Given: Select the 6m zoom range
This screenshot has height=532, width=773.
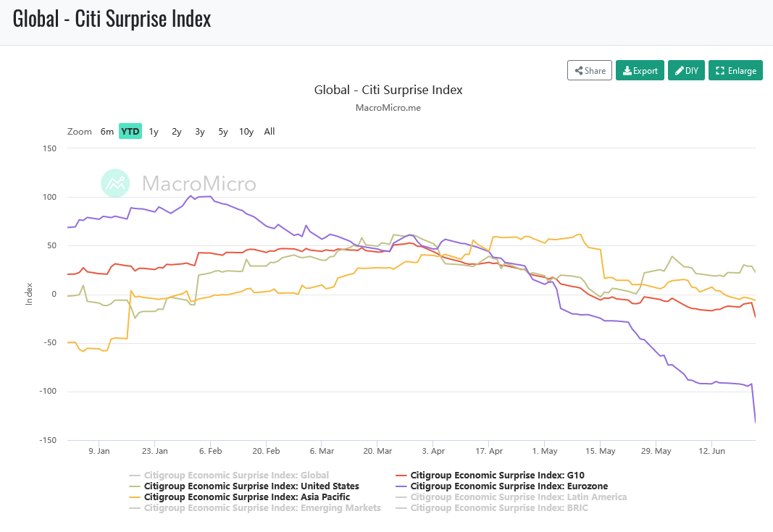Looking at the screenshot, I should click(107, 132).
